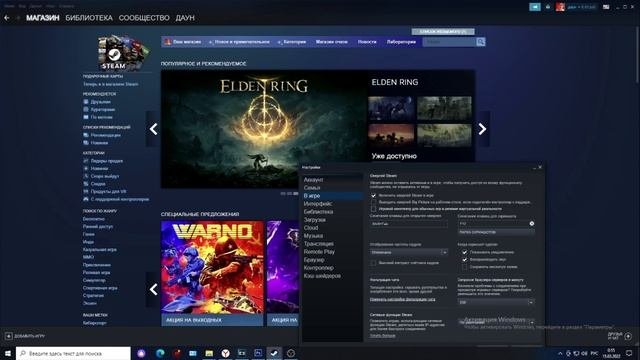Click the ДОБАВИТЬ ИГРУ button
This screenshot has width=640, height=360.
(25, 336)
